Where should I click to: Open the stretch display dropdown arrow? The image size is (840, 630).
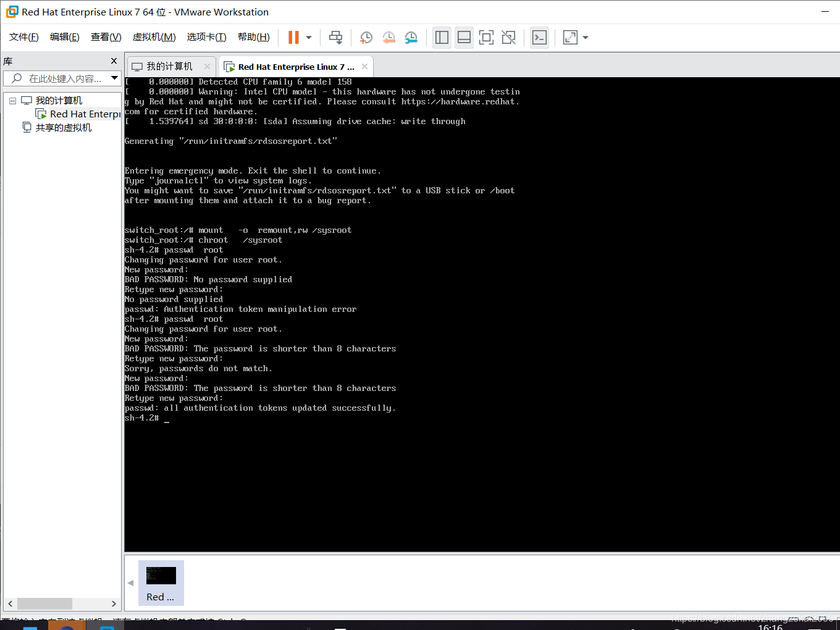pyautogui.click(x=586, y=38)
